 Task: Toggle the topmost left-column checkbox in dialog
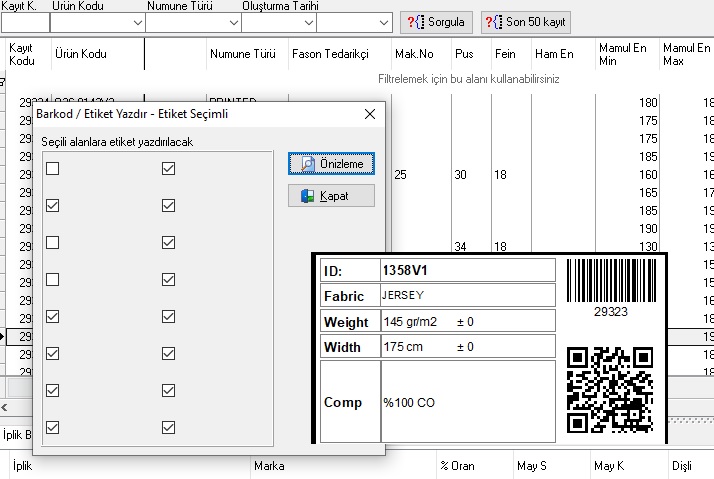pos(53,169)
